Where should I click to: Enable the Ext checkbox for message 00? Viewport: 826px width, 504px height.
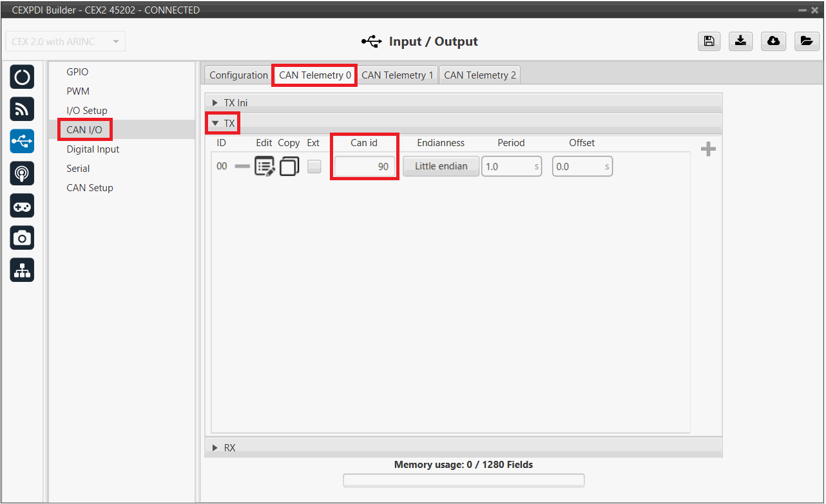click(x=314, y=166)
